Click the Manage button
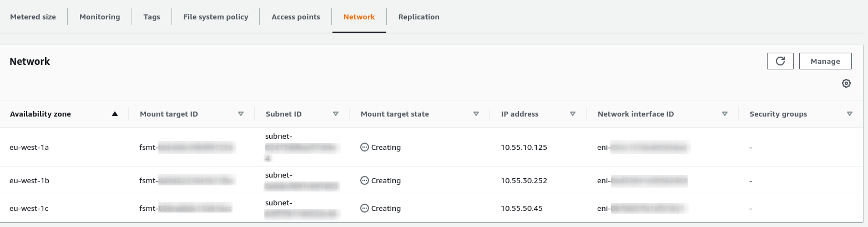The image size is (868, 227). (x=825, y=61)
